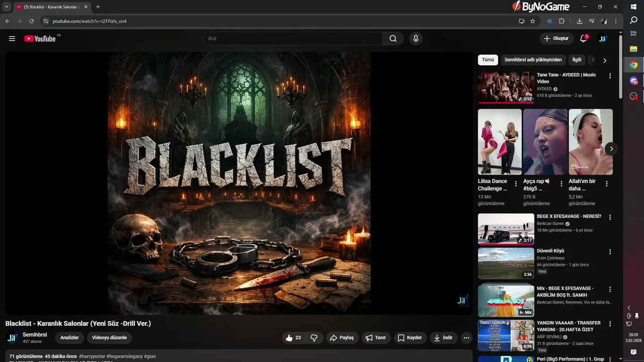Open Tane Tane AYDEED thumbnail
Image resolution: width=644 pixels, height=362 pixels.
[506, 87]
